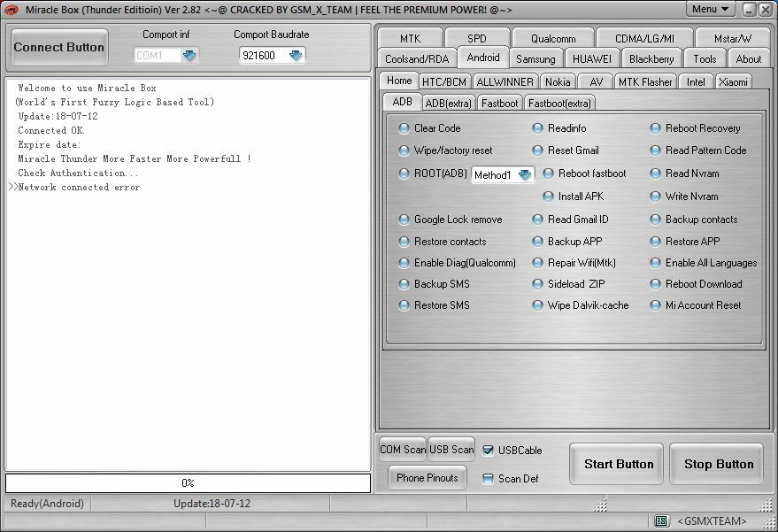Enable the Scan Def checkbox
This screenshot has height=532, width=778.
(486, 478)
